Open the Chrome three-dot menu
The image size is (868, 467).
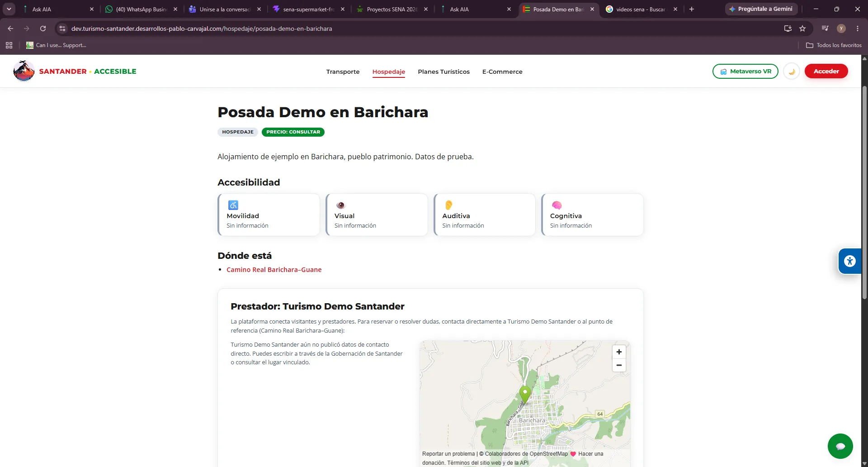tap(858, 29)
